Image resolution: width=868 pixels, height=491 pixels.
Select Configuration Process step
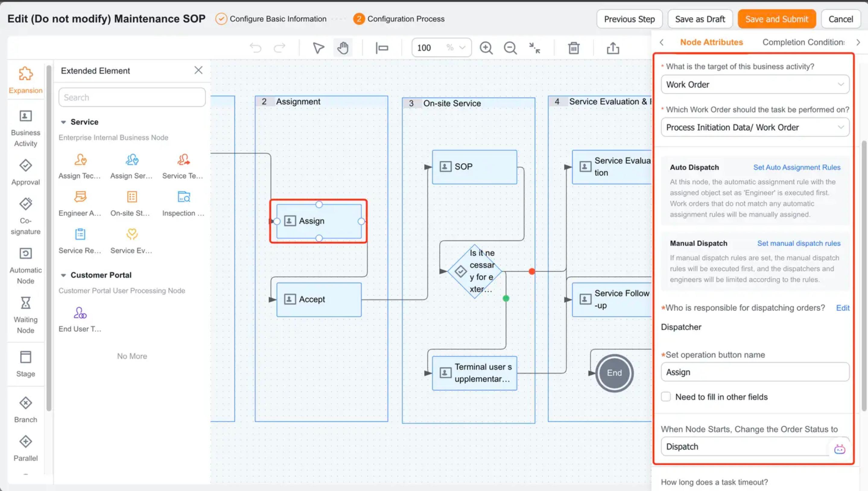399,19
